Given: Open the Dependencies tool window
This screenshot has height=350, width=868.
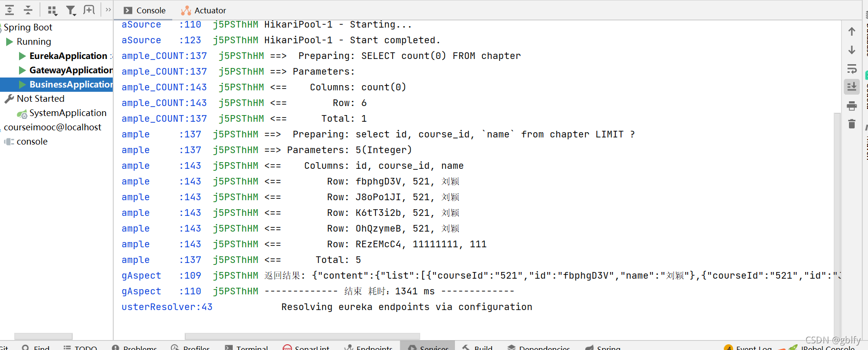Looking at the screenshot, I should coord(539,347).
